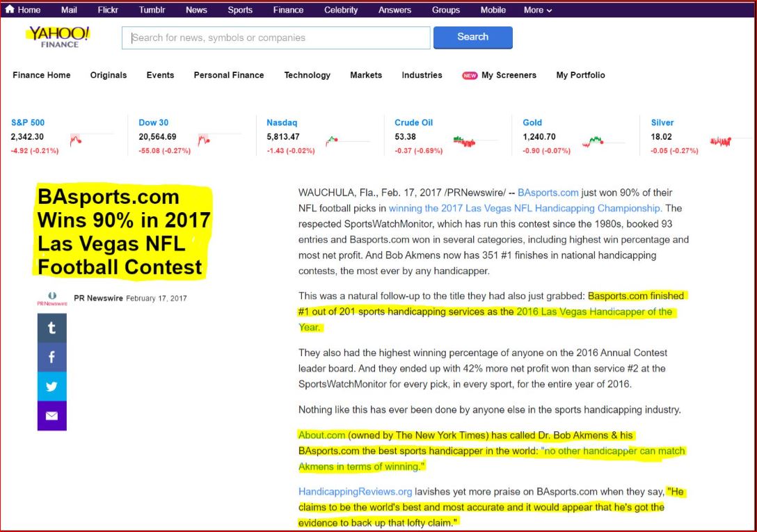The height and width of the screenshot is (532, 757).
Task: Click the PR Newswire logo icon
Action: click(52, 298)
